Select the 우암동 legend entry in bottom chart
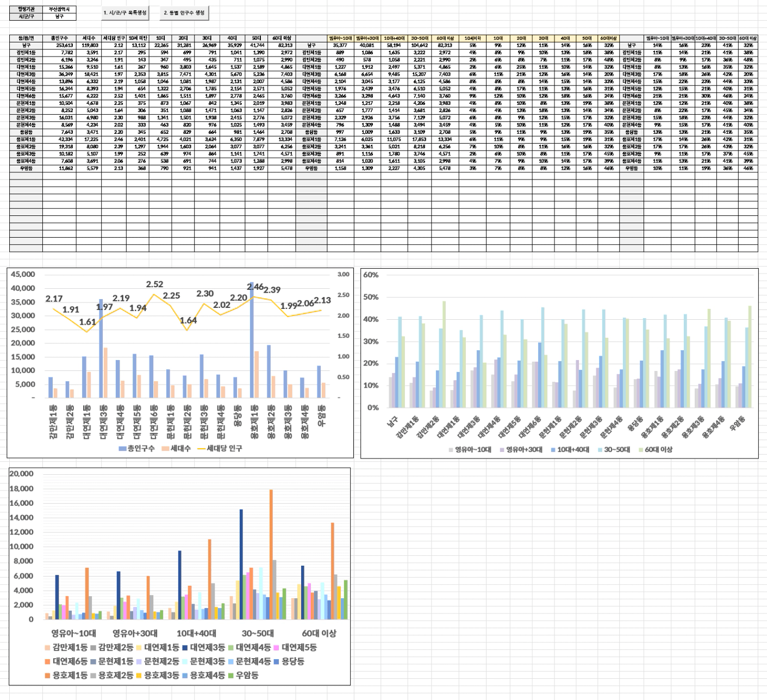767x700 pixels. coord(243,675)
